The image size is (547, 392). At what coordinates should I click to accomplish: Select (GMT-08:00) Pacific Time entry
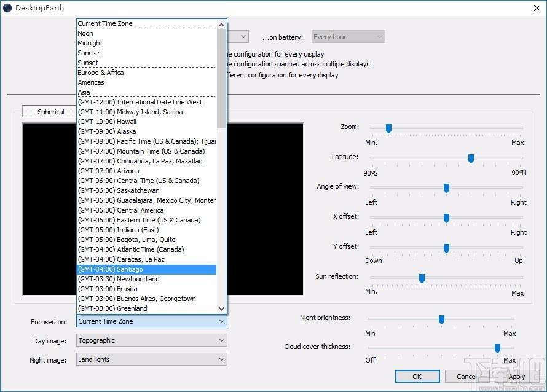click(146, 141)
